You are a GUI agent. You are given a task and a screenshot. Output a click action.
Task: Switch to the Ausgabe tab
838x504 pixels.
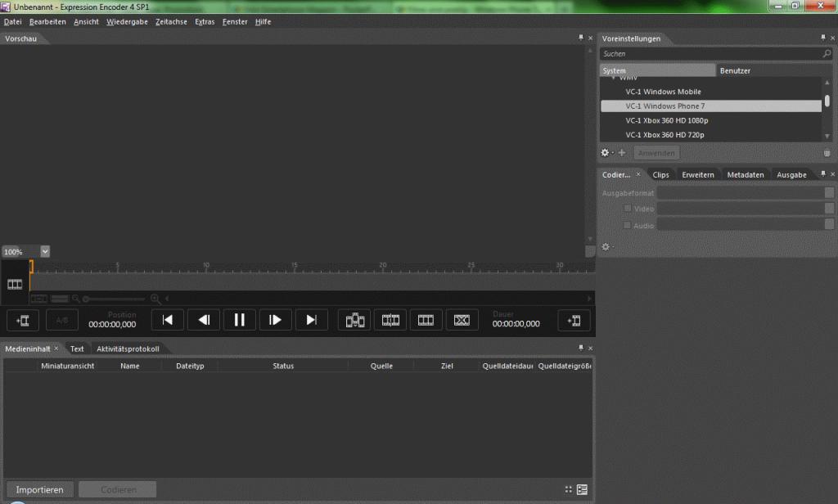click(x=791, y=175)
